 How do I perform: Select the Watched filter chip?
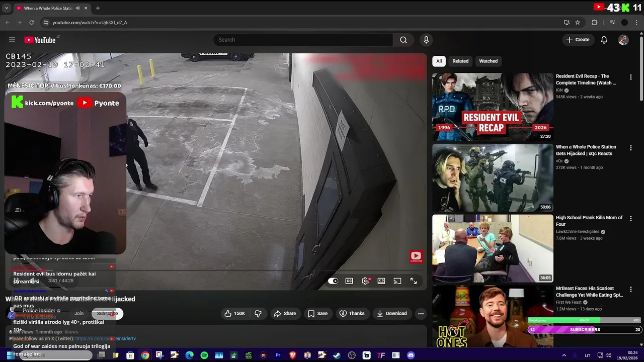pyautogui.click(x=488, y=61)
